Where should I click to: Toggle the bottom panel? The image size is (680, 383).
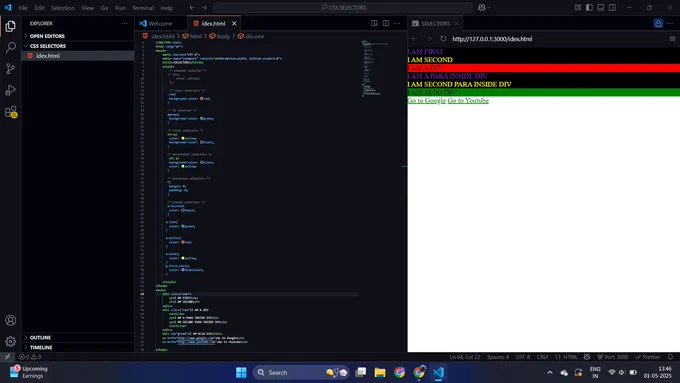pos(601,7)
